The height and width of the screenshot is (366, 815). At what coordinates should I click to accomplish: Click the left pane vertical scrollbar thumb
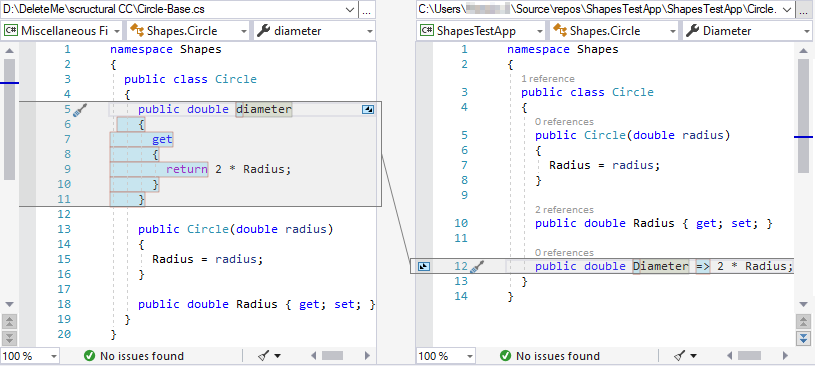[10, 119]
